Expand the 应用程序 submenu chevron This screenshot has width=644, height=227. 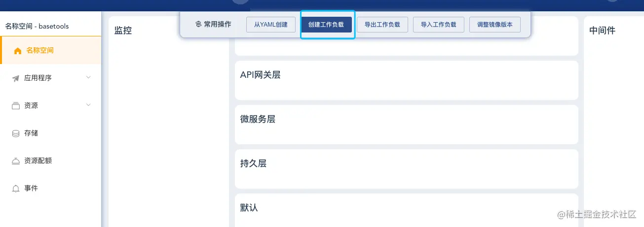tap(88, 77)
